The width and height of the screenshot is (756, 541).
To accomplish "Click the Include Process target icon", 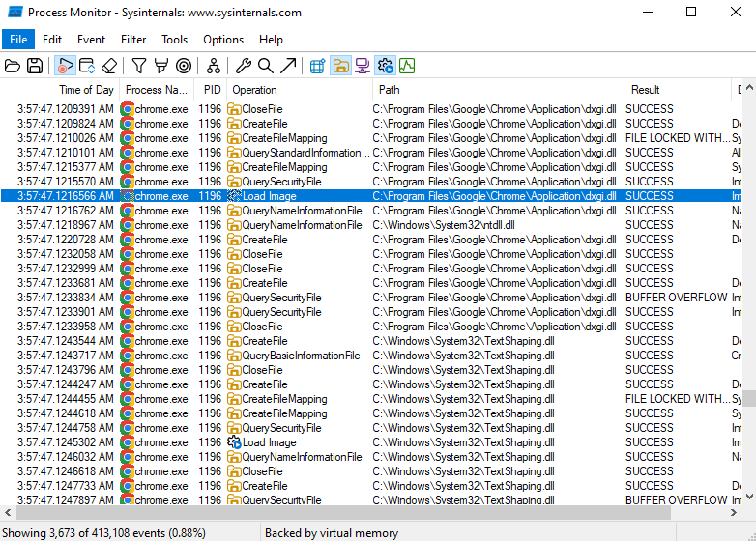I will click(184, 66).
